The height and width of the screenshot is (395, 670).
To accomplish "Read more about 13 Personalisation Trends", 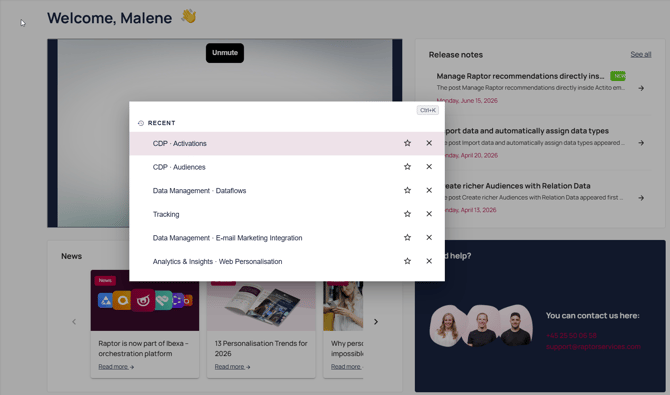I will (x=232, y=367).
